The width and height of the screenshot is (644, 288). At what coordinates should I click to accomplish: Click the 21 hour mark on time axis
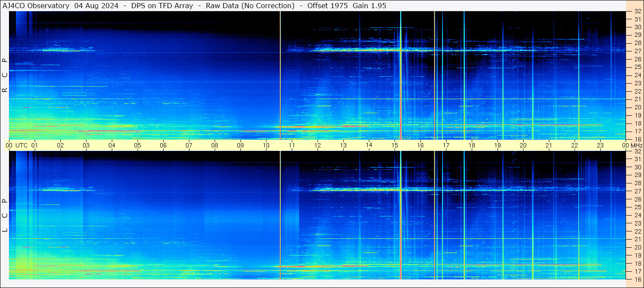click(549, 145)
